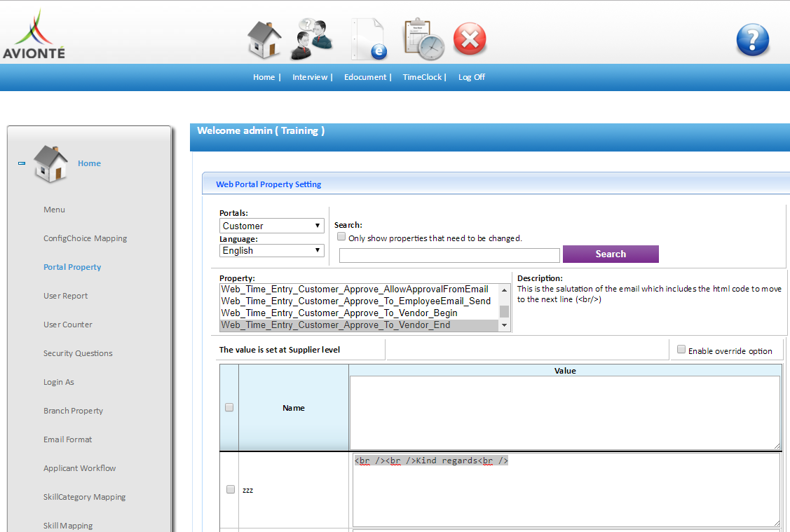Click the Web Portal Property Setting title
Image resolution: width=790 pixels, height=532 pixels.
click(268, 184)
